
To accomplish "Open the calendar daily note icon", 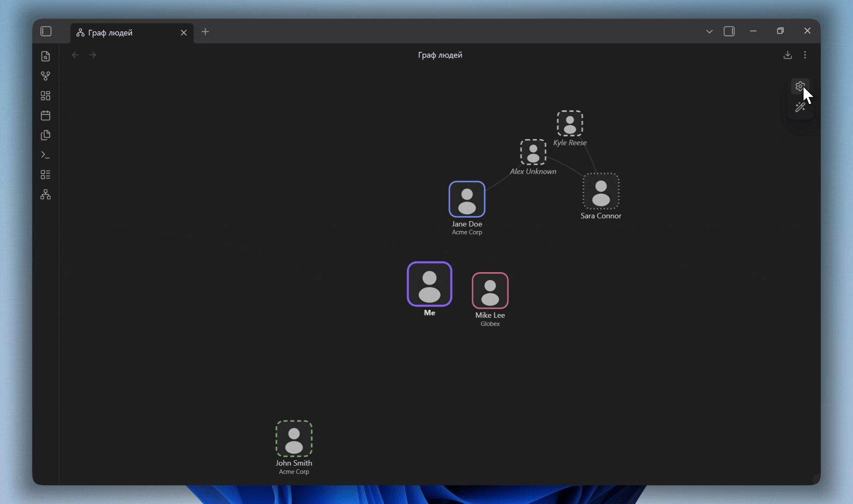I will (45, 115).
